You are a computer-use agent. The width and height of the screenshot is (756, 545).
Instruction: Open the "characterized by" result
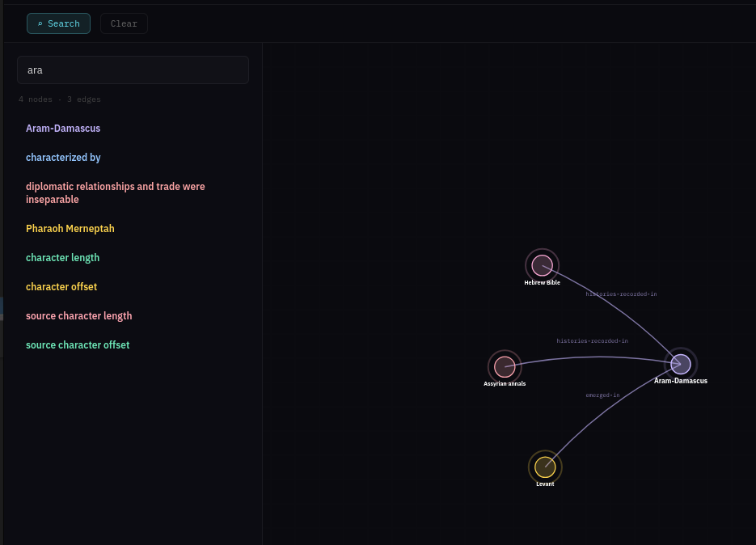pyautogui.click(x=63, y=157)
